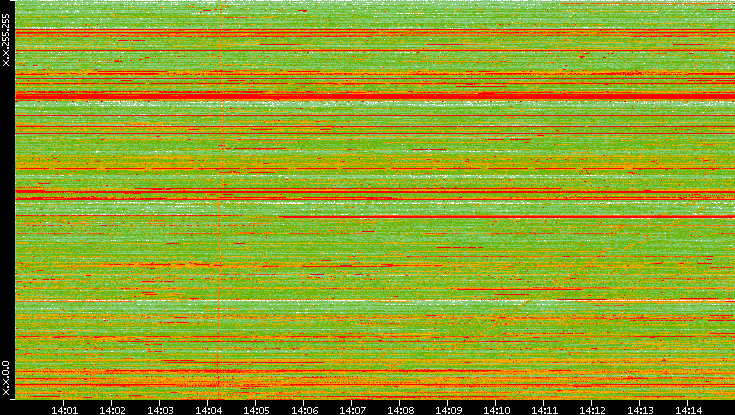Click the 14:01 time axis label
The image size is (735, 415).
point(64,410)
